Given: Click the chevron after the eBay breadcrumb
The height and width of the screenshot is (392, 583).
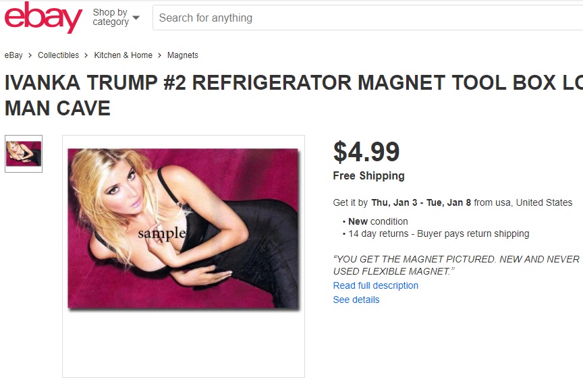Looking at the screenshot, I should (30, 55).
